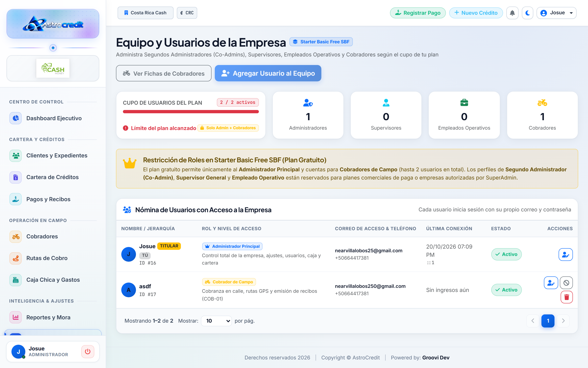The height and width of the screenshot is (368, 588).
Task: Click the sidebar collapse dot toggle
Action: click(53, 48)
